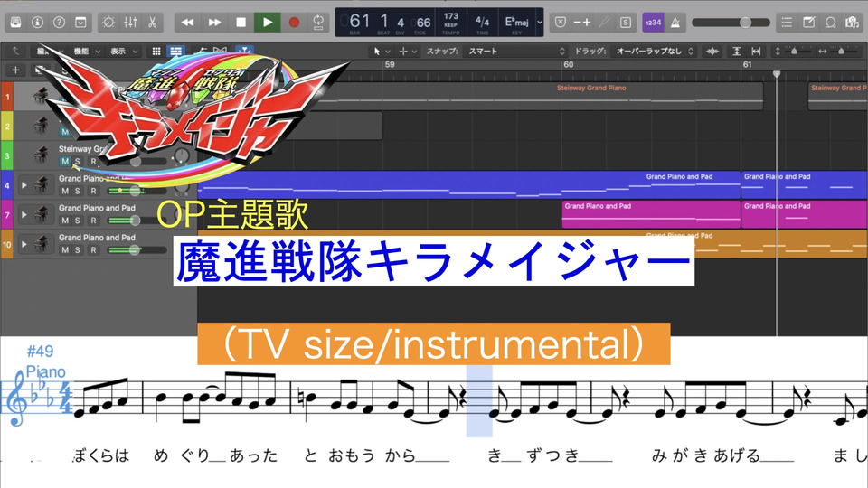Mute the Steinway Grand track 3
The width and height of the screenshot is (868, 488).
click(65, 161)
